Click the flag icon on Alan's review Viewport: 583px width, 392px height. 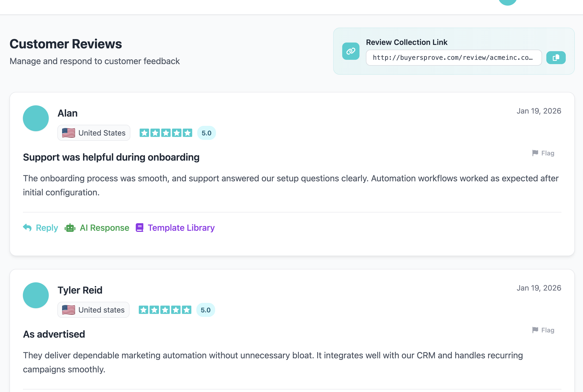point(535,153)
